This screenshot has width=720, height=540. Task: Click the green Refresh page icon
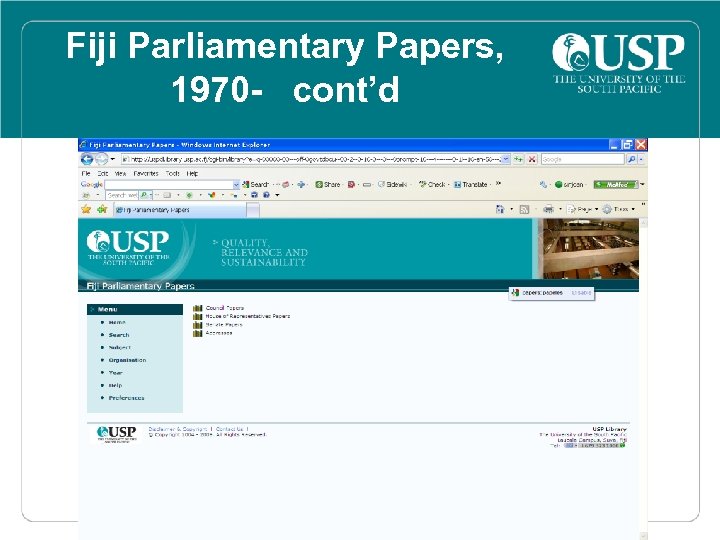[x=518, y=159]
